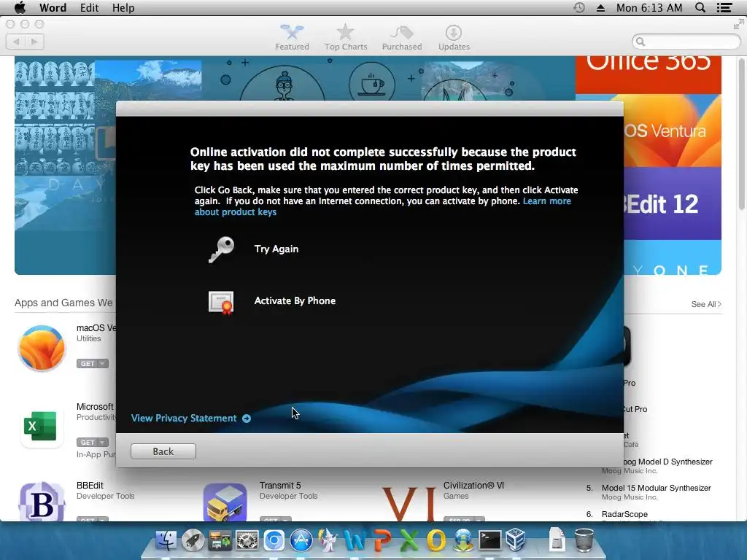Open the Featured section of the App Store
Screen dimensions: 747x560
point(292,38)
